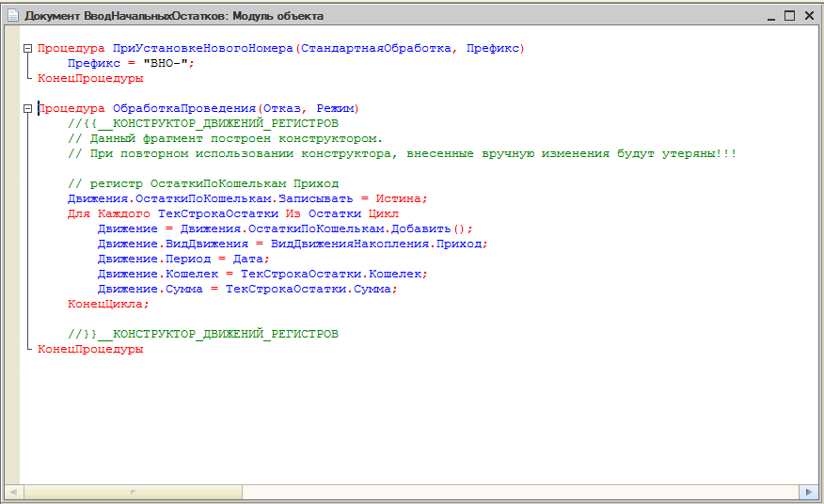Image resolution: width=824 pixels, height=504 pixels.
Task: Click the last КонецПроцедуры line
Action: point(90,349)
